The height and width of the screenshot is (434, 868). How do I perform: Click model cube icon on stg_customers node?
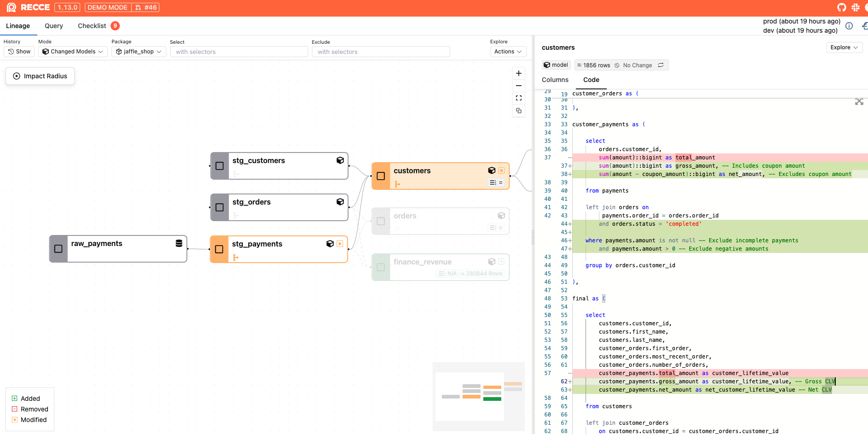point(340,160)
